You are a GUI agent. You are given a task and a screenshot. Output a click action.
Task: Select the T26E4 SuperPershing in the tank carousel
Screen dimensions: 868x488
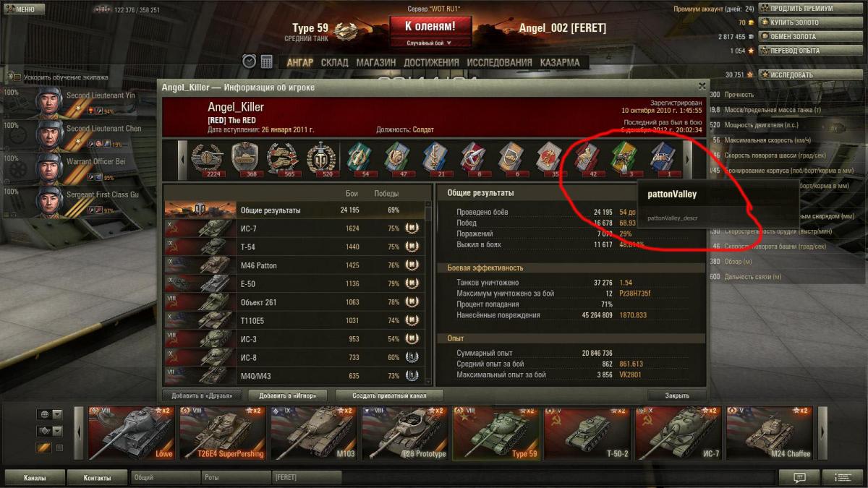coord(224,433)
